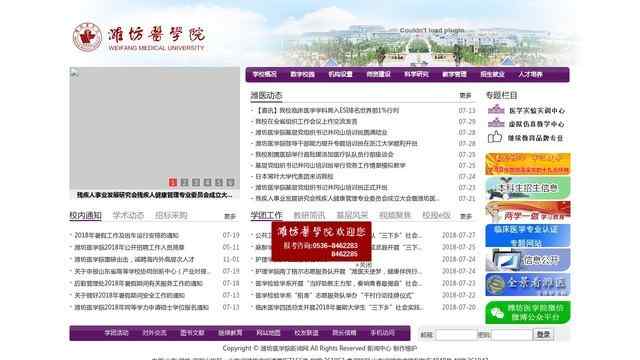Switch to the 学术动态 tab
640x360 pixels.
(128, 215)
